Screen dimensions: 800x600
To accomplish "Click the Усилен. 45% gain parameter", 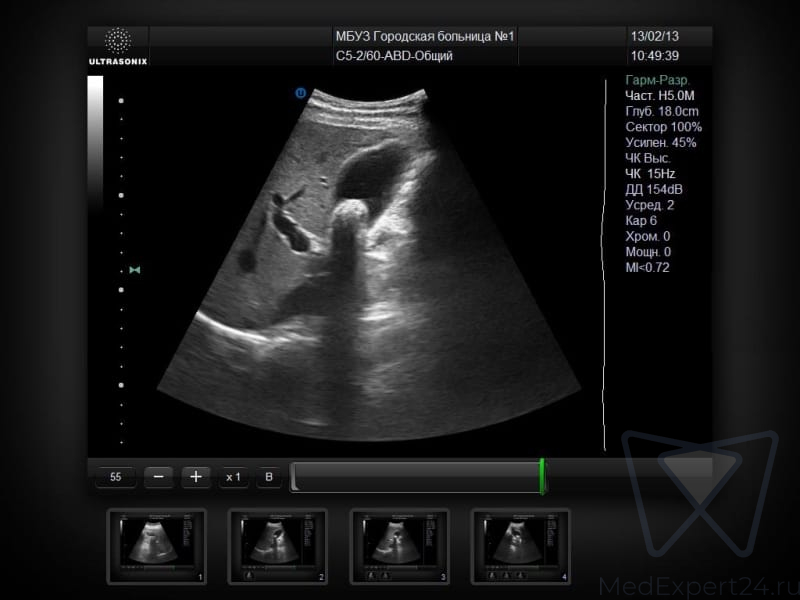I will click(x=660, y=143).
